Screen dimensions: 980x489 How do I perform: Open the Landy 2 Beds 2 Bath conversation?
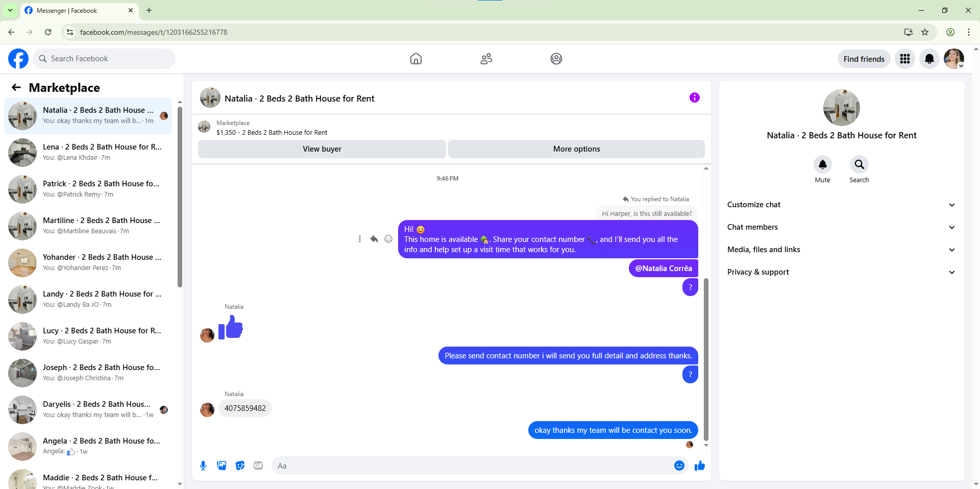point(88,299)
